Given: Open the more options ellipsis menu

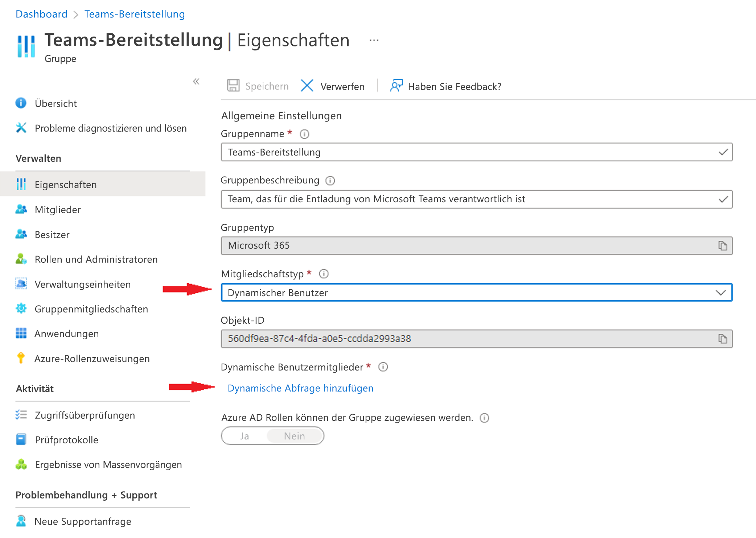Looking at the screenshot, I should click(374, 41).
